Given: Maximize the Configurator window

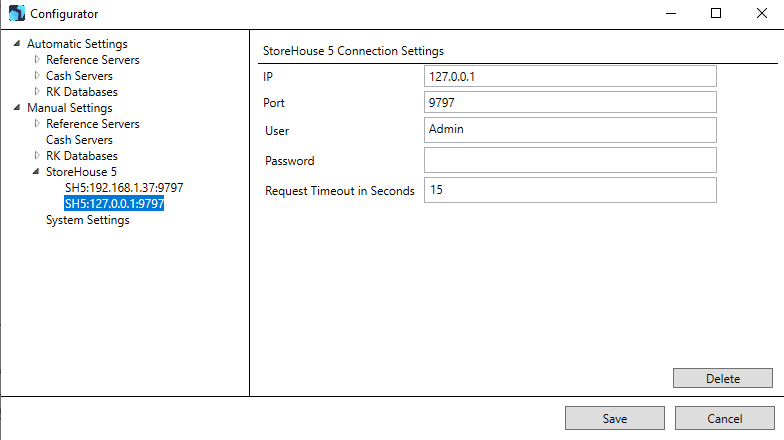Looking at the screenshot, I should (716, 14).
